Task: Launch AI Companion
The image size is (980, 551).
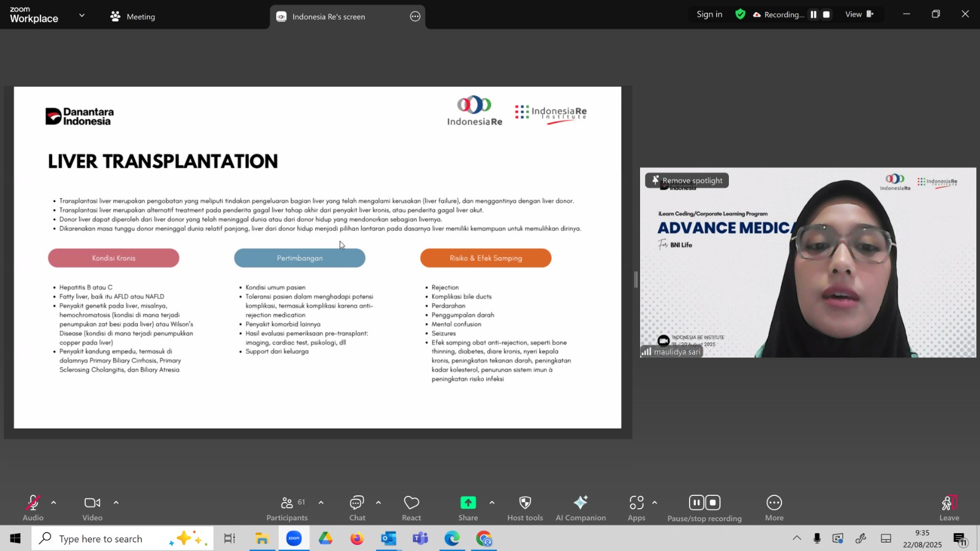Action: point(580,508)
